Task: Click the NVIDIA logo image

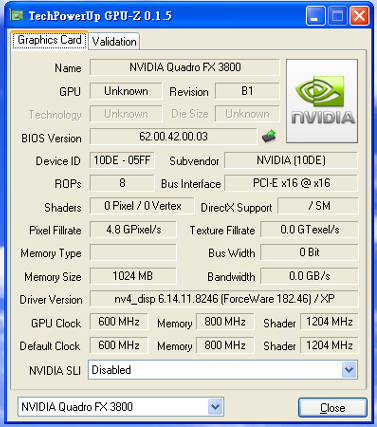Action: [322, 101]
